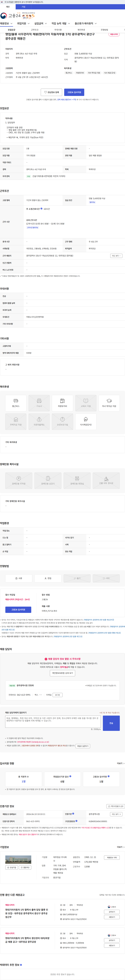Click 고용24 입사지원 button under 접수 마감일

[x=18, y=609]
